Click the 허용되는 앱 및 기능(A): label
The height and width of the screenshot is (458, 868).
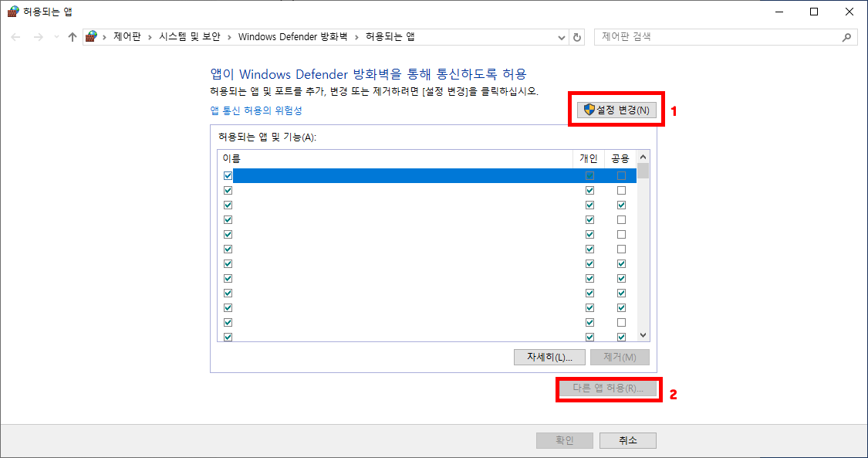(x=268, y=137)
